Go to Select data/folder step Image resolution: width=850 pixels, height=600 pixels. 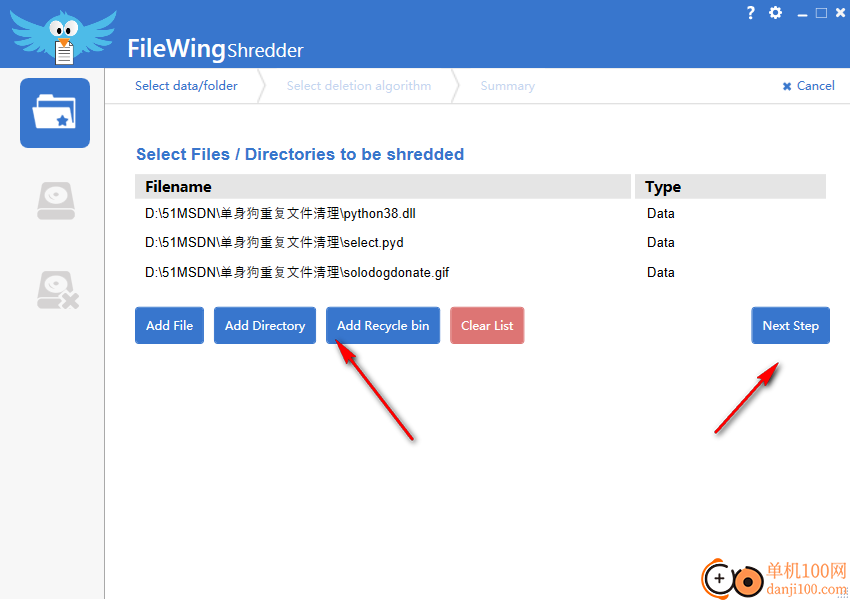click(186, 86)
